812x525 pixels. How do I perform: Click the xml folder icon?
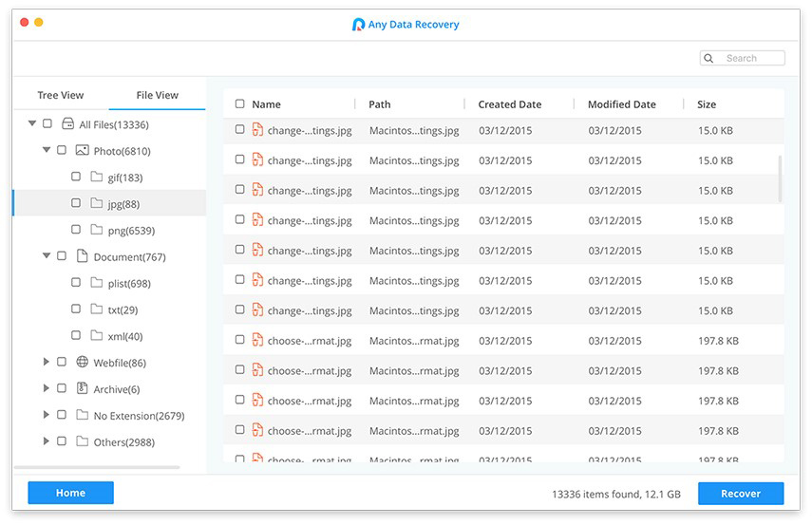coord(96,335)
